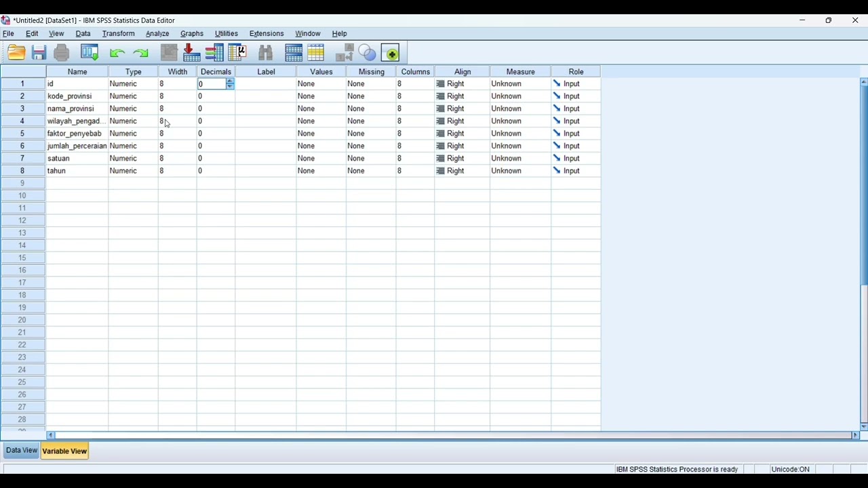Click the Measure column header

[x=521, y=72]
